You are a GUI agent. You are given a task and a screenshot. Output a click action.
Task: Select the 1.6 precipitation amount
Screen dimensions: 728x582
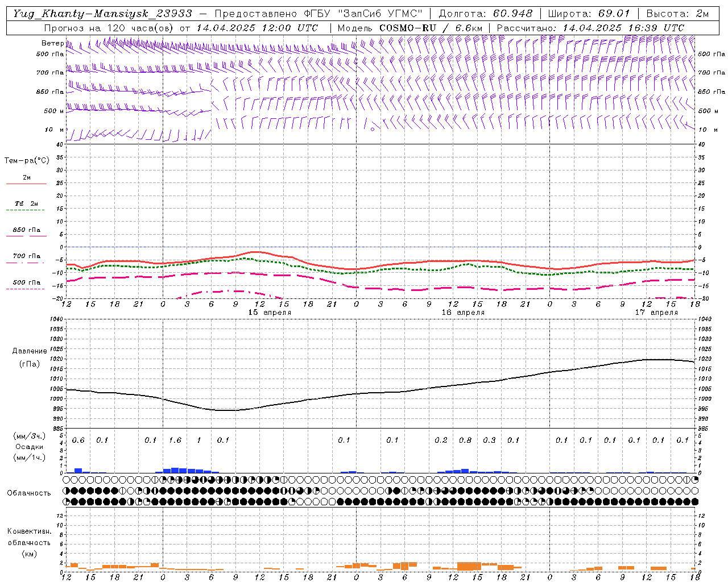pyautogui.click(x=175, y=440)
